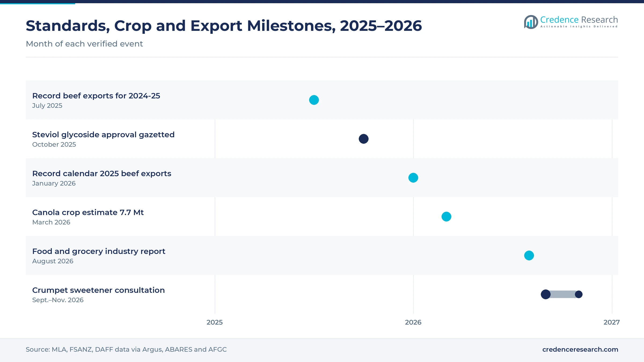The width and height of the screenshot is (644, 362).
Task: Open the credenceresearch.com link
Action: pyautogui.click(x=580, y=349)
